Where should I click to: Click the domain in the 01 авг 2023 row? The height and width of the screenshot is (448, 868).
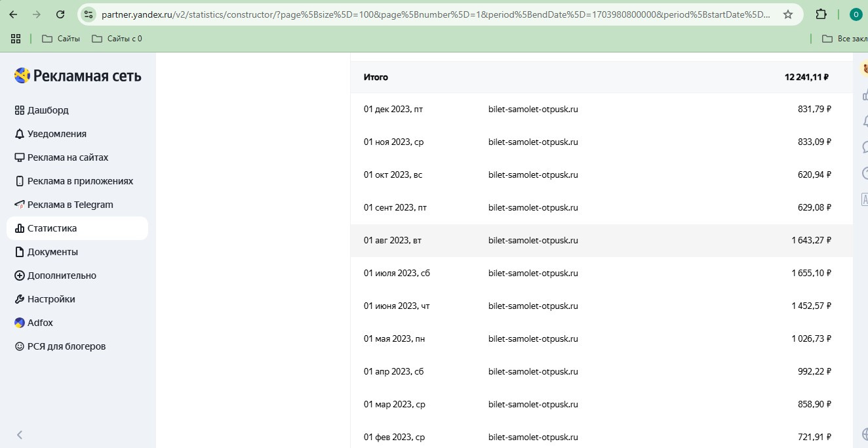[x=533, y=241]
